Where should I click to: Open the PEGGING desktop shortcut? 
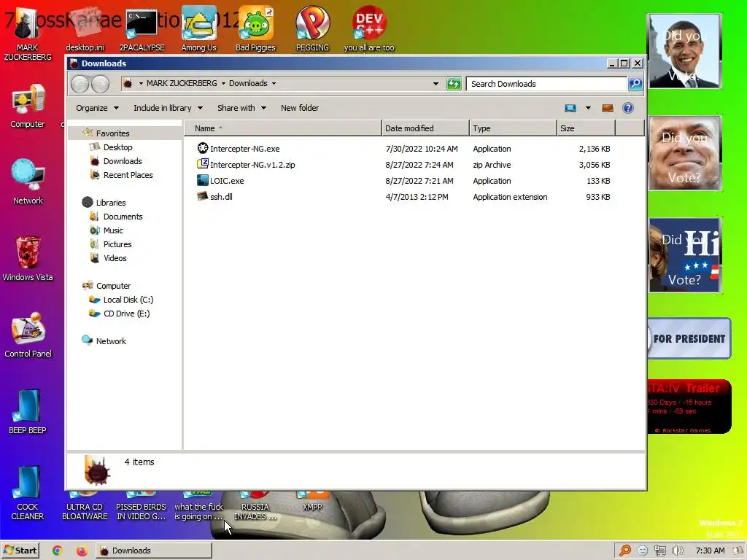(x=312, y=28)
